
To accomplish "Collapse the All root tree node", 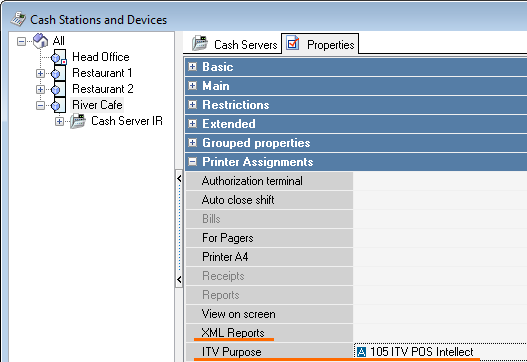I will click(21, 41).
